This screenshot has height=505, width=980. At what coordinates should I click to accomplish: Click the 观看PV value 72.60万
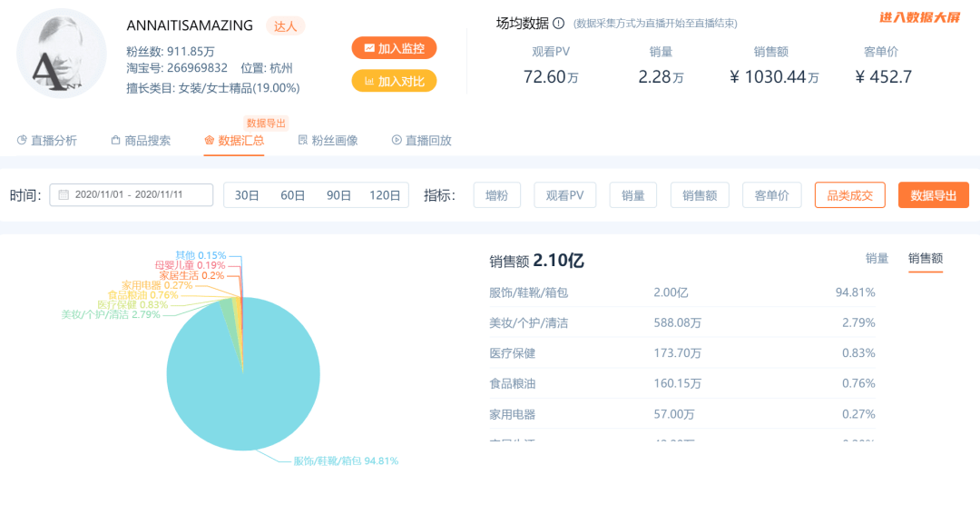point(551,77)
